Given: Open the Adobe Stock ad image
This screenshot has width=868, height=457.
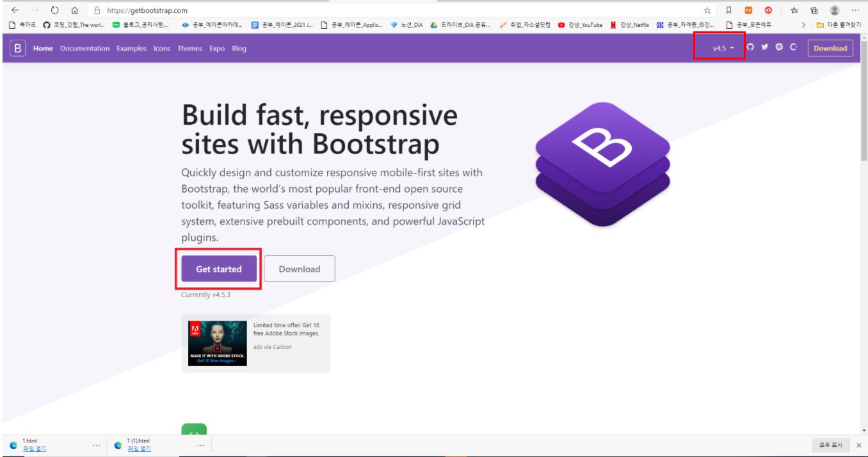Looking at the screenshot, I should pyautogui.click(x=218, y=343).
